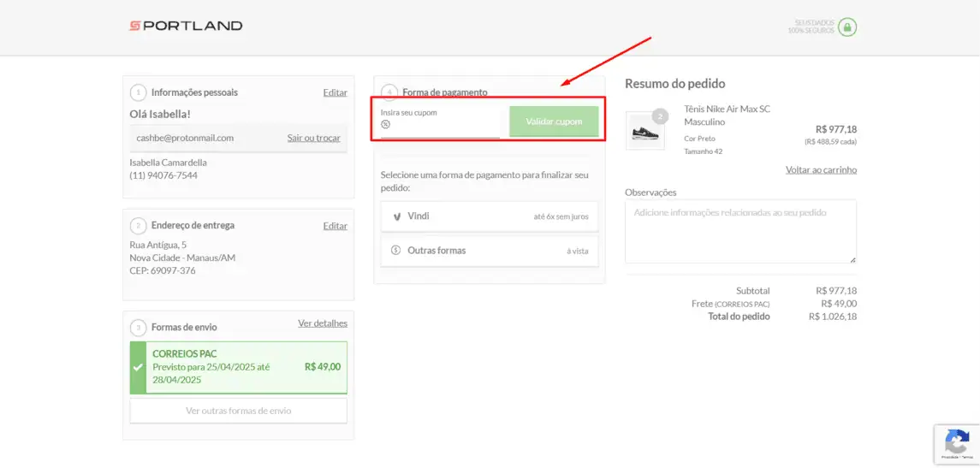Click the dollar coin icon for Outras formas
The width and height of the screenshot is (980, 468).
[395, 250]
